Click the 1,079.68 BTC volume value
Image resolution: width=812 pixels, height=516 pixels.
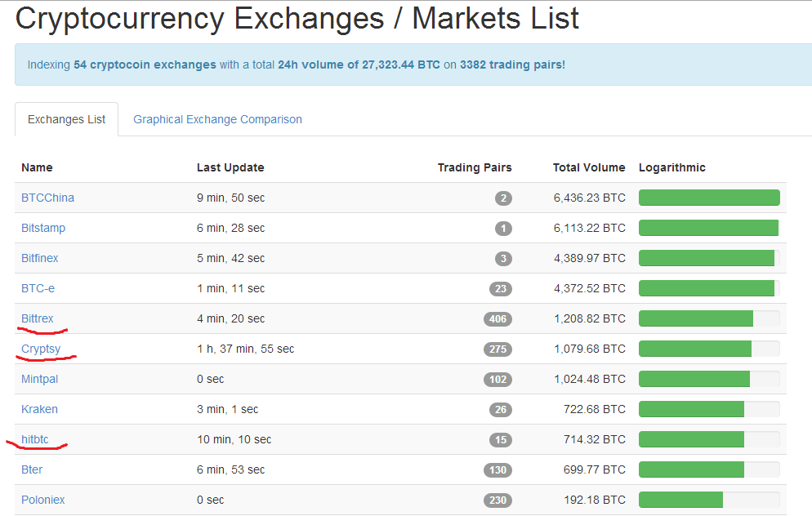click(x=589, y=349)
